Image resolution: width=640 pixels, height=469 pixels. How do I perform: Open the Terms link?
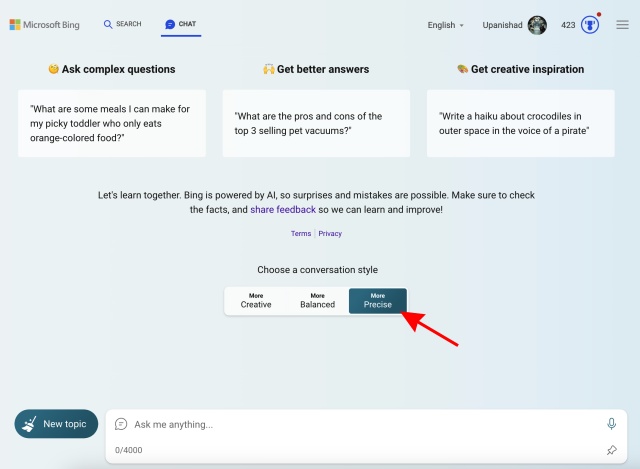point(301,233)
